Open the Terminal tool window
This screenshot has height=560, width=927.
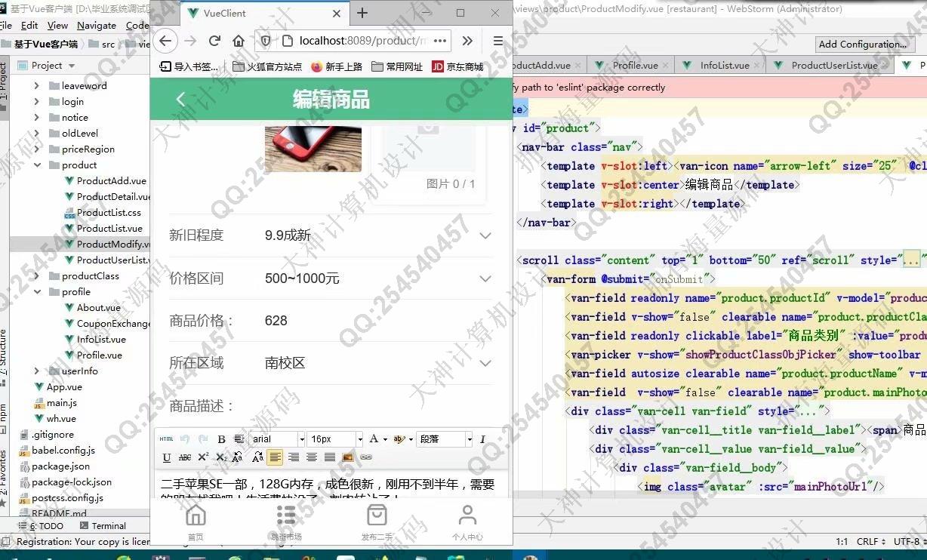click(x=102, y=526)
